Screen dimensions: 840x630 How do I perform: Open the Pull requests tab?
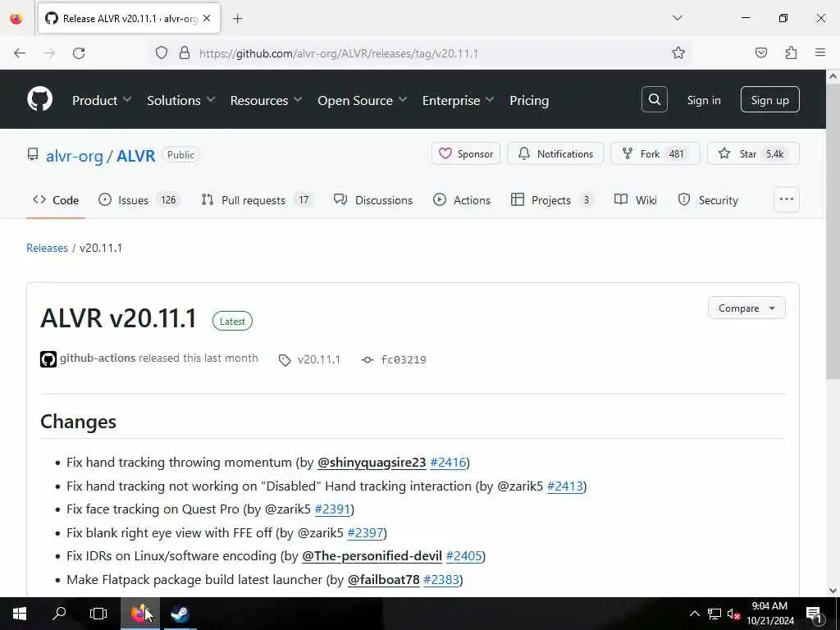click(x=257, y=200)
